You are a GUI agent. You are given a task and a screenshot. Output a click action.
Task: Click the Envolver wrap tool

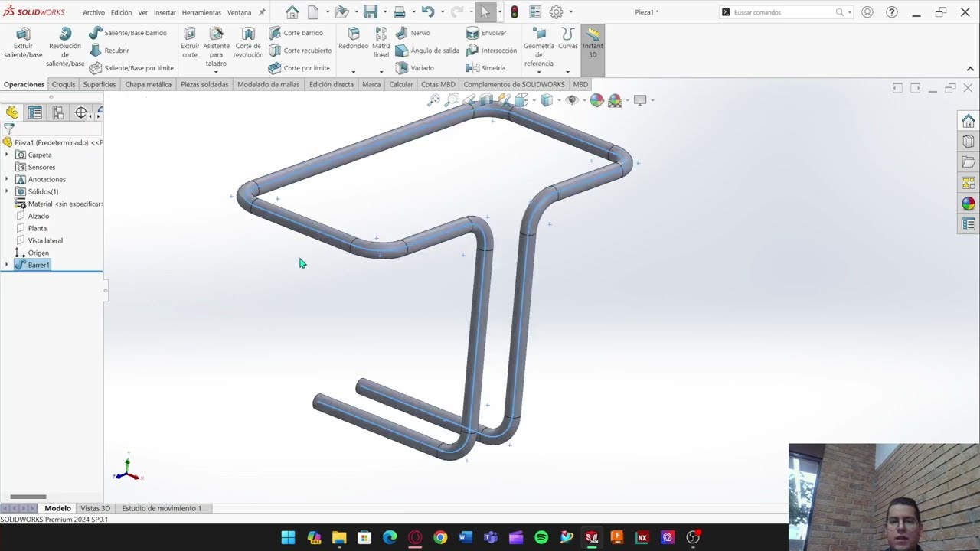tap(486, 33)
